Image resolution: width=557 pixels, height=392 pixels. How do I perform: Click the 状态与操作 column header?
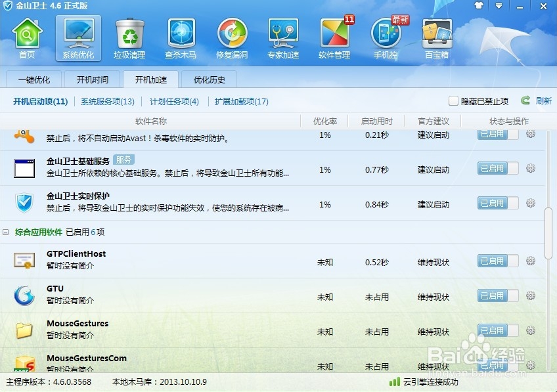point(509,121)
